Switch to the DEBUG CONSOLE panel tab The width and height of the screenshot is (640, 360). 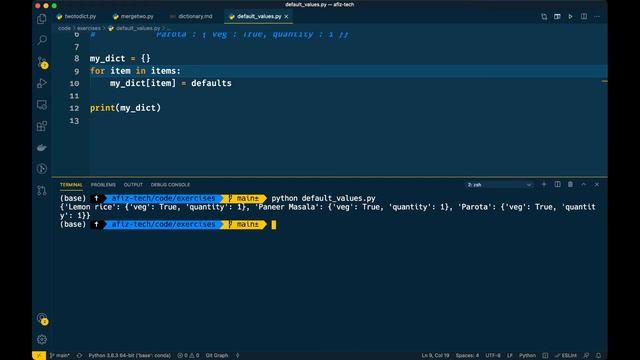[170, 185]
